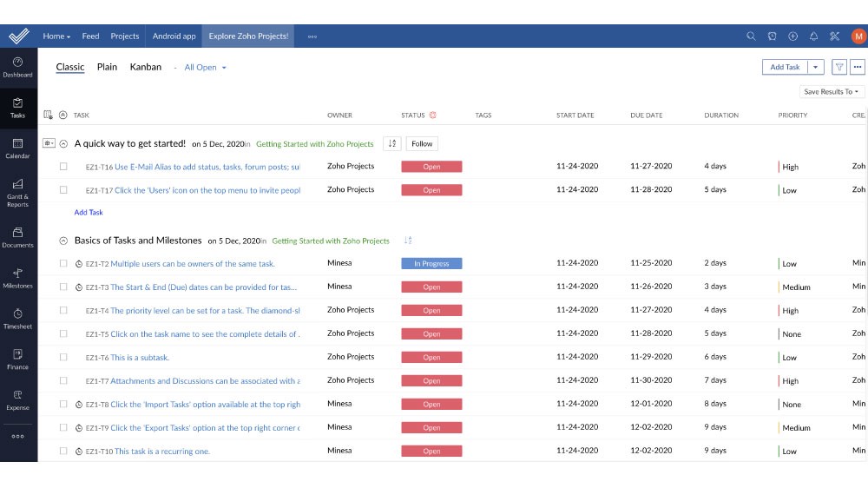Check the EZ1-T2 task checkbox
This screenshot has width=868, height=488.
pyautogui.click(x=63, y=264)
